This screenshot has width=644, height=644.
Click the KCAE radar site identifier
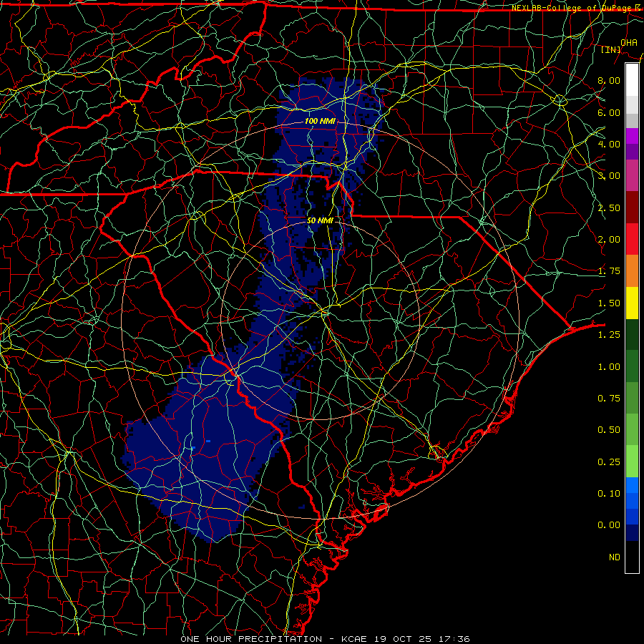(355, 639)
